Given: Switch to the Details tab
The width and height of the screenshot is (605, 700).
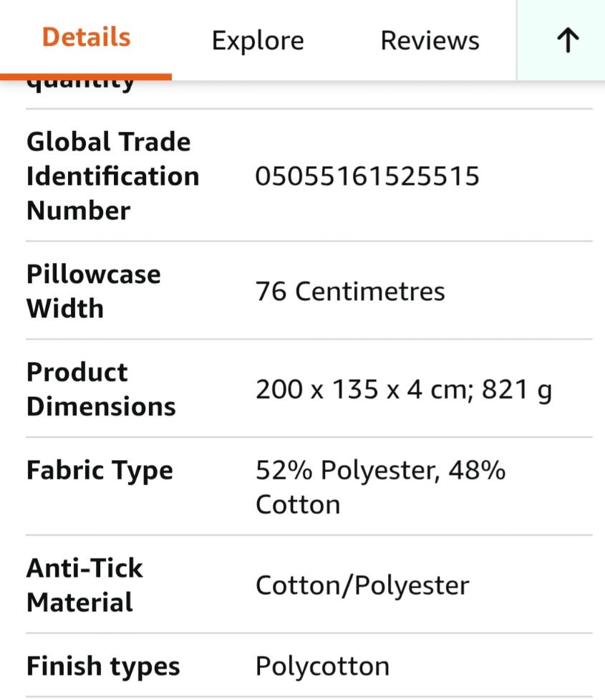Looking at the screenshot, I should [86, 37].
